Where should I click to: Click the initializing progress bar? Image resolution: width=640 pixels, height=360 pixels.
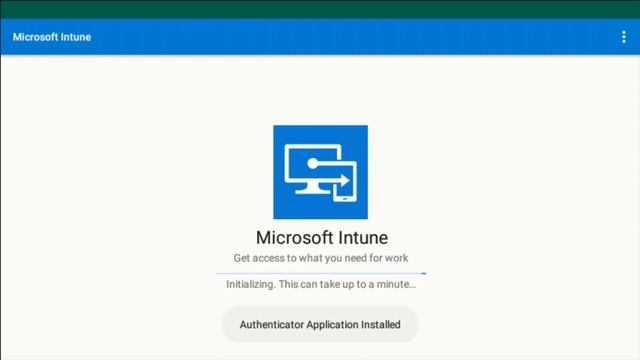[x=321, y=273]
